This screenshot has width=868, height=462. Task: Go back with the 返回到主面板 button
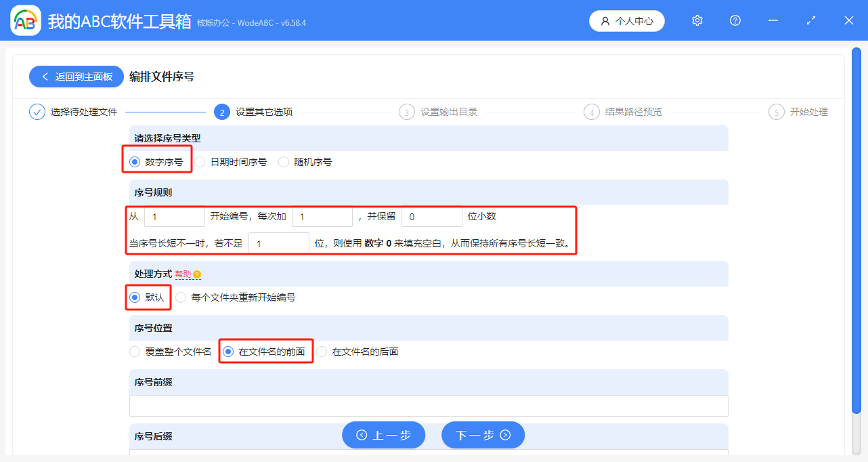tap(76, 77)
